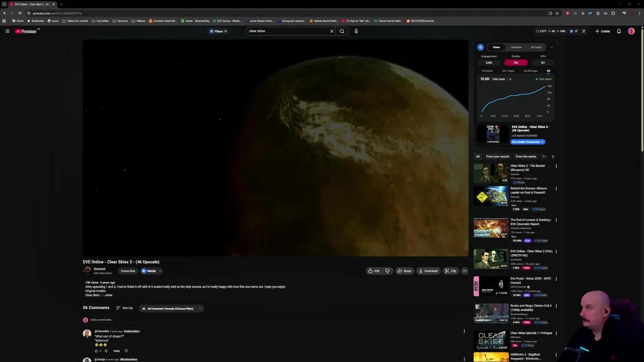Bookmark this page with star icon
This screenshot has height=362, width=644.
point(557,13)
